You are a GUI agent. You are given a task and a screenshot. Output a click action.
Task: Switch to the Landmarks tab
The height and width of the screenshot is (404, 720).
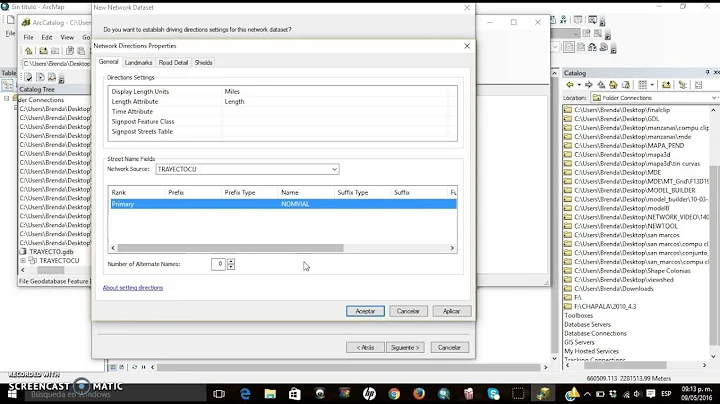pos(138,62)
